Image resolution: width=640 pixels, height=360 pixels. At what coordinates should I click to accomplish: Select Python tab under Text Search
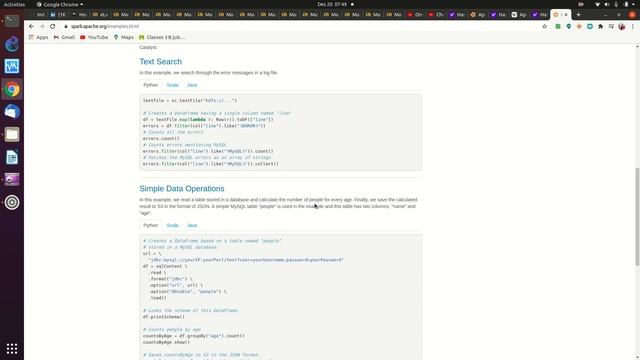pos(151,85)
